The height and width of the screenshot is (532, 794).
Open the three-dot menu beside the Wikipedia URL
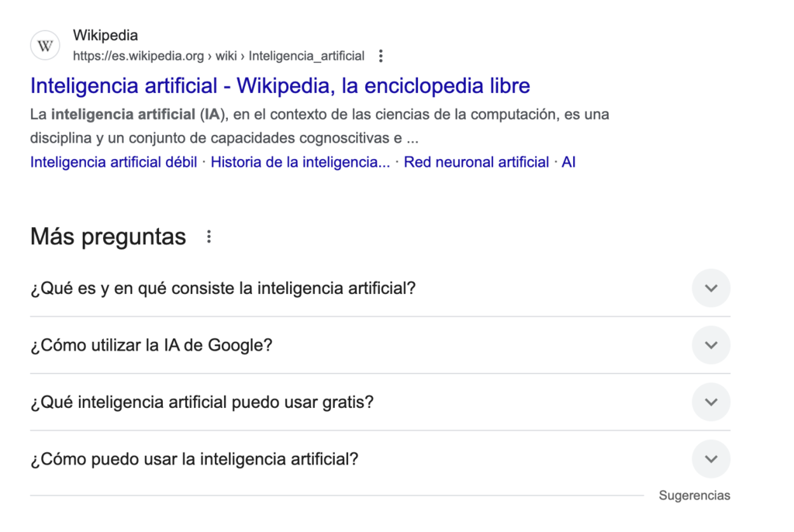380,55
